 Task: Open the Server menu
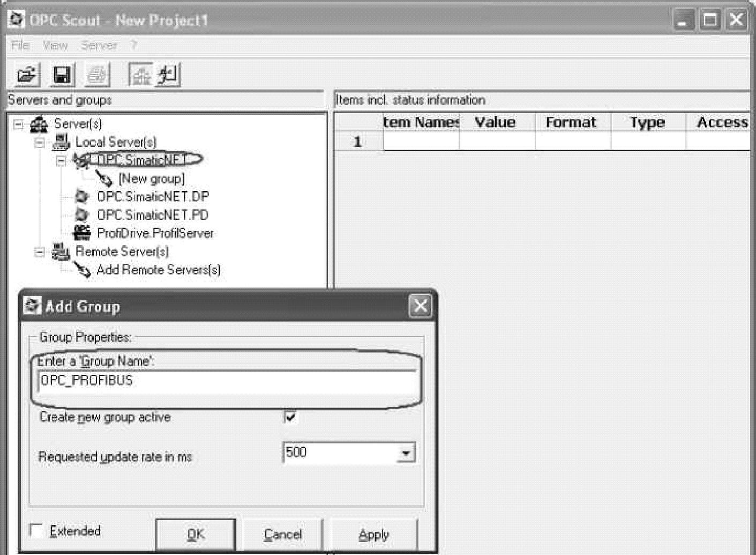click(x=99, y=46)
